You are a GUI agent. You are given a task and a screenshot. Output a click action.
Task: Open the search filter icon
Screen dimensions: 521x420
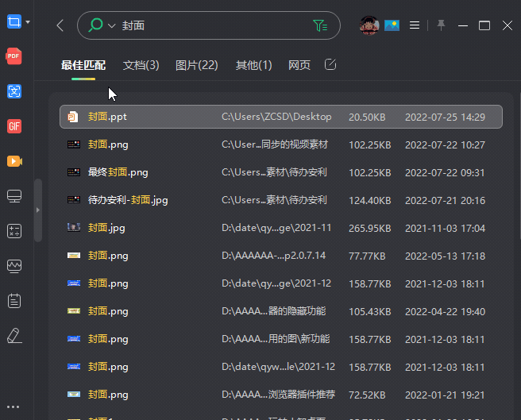[320, 25]
